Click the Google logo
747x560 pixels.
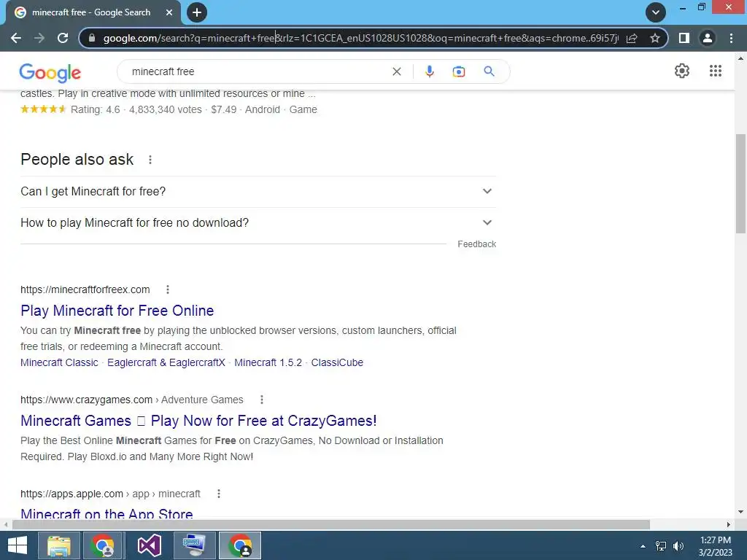click(50, 72)
